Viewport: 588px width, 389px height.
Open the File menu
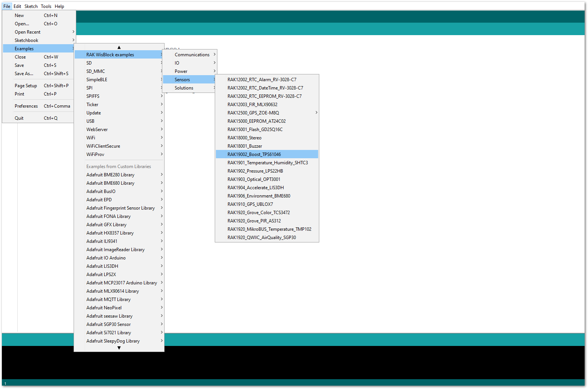tap(7, 6)
